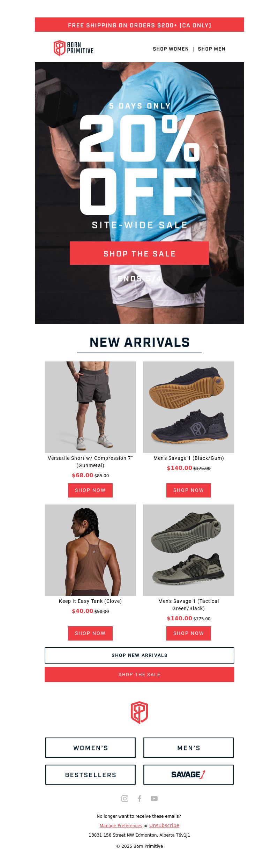Image resolution: width=279 pixels, height=868 pixels.
Task: Follow the Manage Preferences link
Action: click(121, 826)
